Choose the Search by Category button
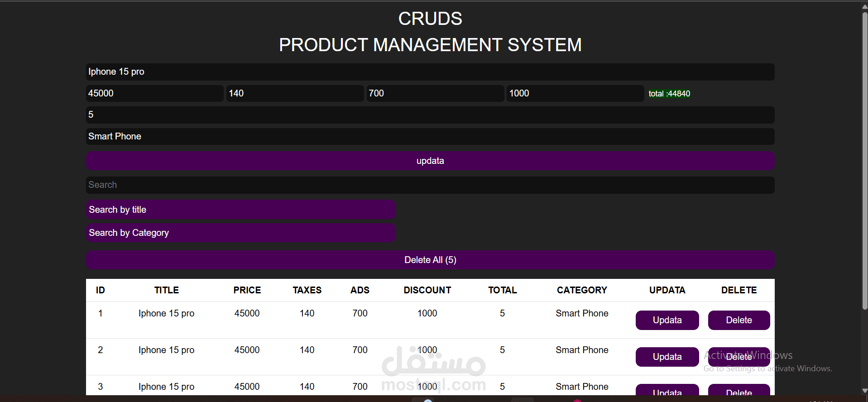The height and width of the screenshot is (402, 868). (240, 233)
